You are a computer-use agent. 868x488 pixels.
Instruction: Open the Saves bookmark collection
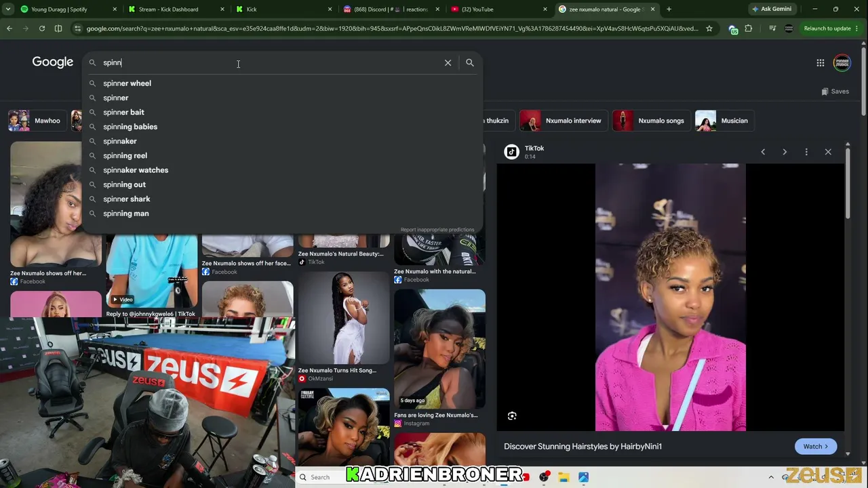click(835, 91)
